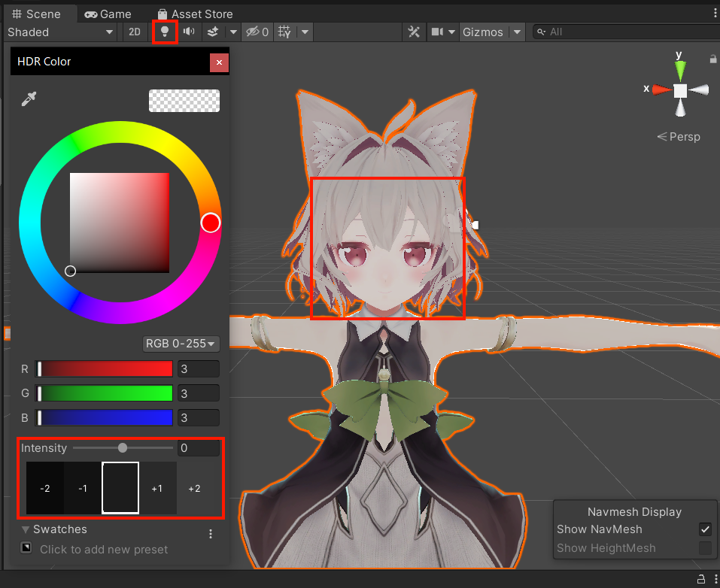Click the R value input field

[x=199, y=368]
